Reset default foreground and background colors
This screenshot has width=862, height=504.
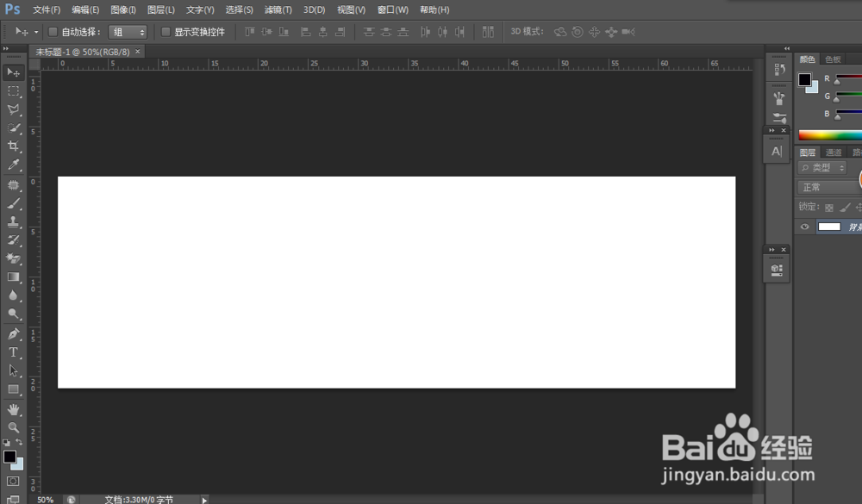[x=6, y=442]
